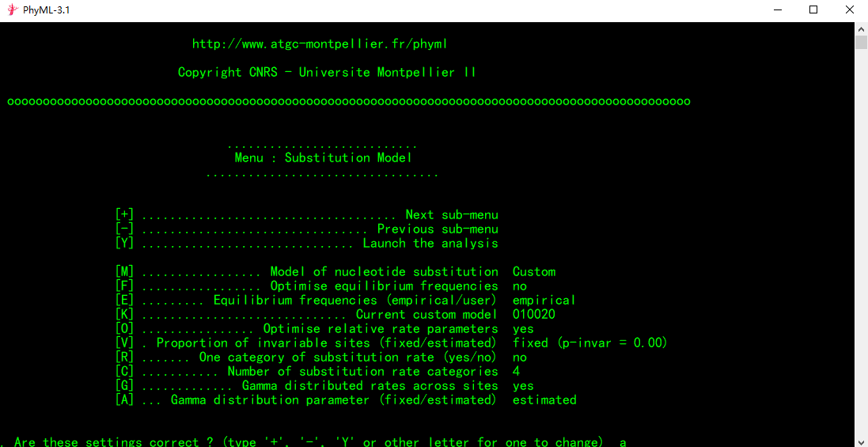Click the [O] Optimise relative rate parameters row
Viewport: 868px width, 447px height.
[324, 329]
